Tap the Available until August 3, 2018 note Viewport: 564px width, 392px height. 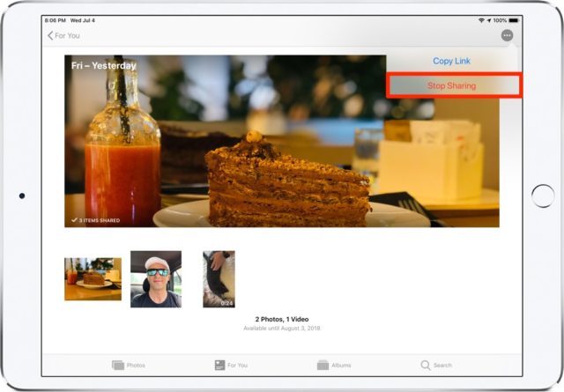click(282, 328)
